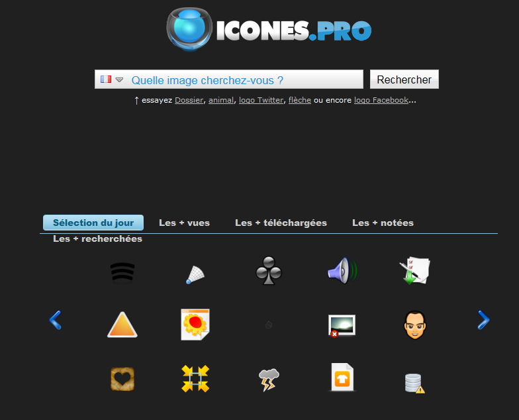Click the image with red delete badge

[342, 326]
